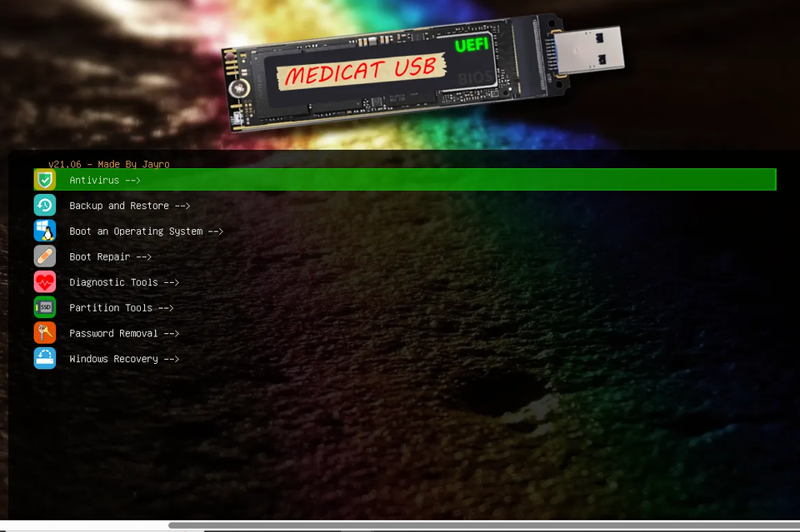Click the Antivirus shield icon
The height and width of the screenshot is (532, 800).
45,180
